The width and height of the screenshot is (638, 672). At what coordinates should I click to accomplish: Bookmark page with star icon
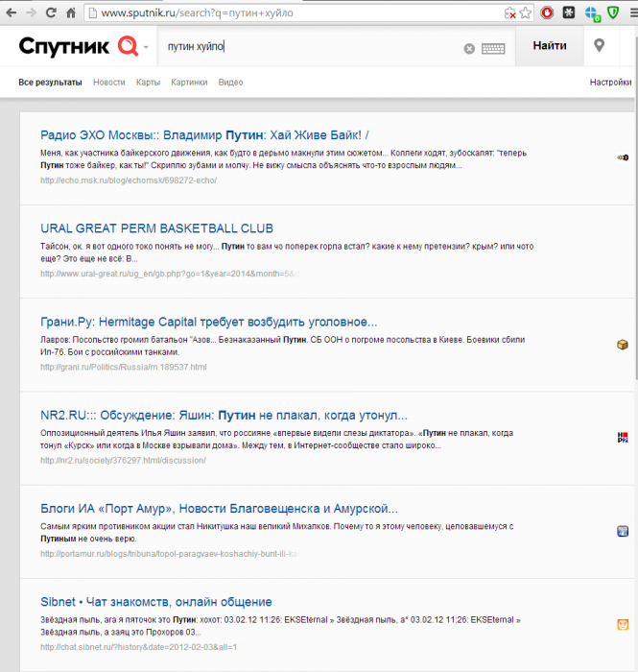coord(526,12)
